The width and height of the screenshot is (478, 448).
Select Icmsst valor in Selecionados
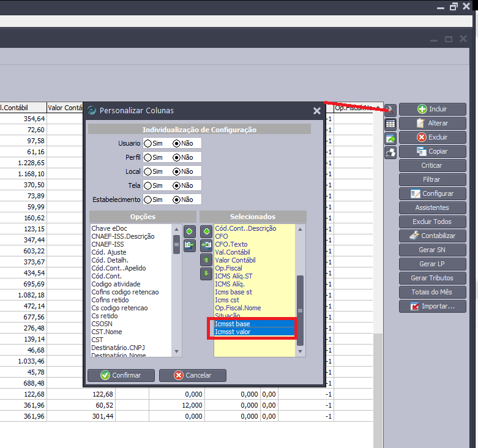tap(254, 332)
